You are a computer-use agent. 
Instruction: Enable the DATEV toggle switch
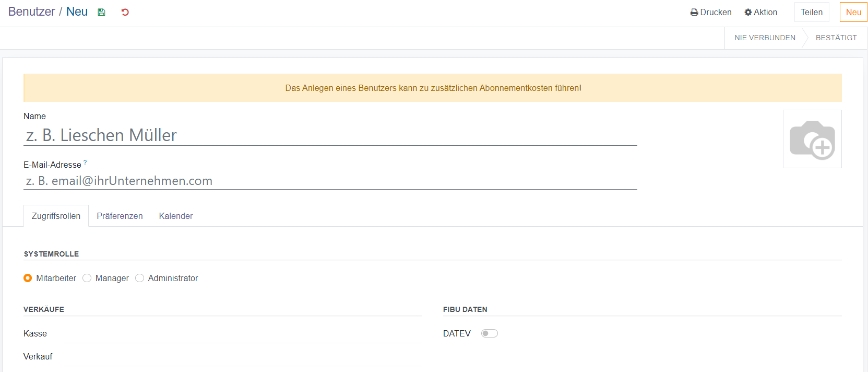[x=489, y=333]
